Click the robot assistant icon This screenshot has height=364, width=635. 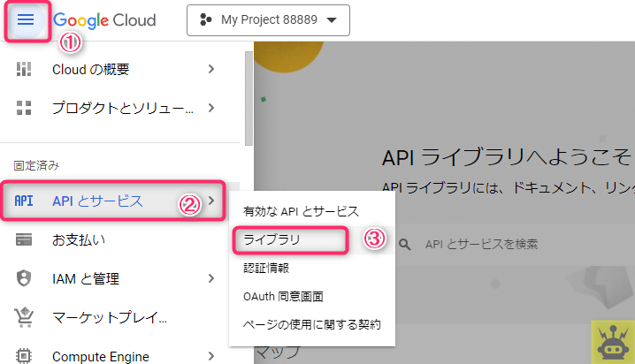tap(613, 342)
